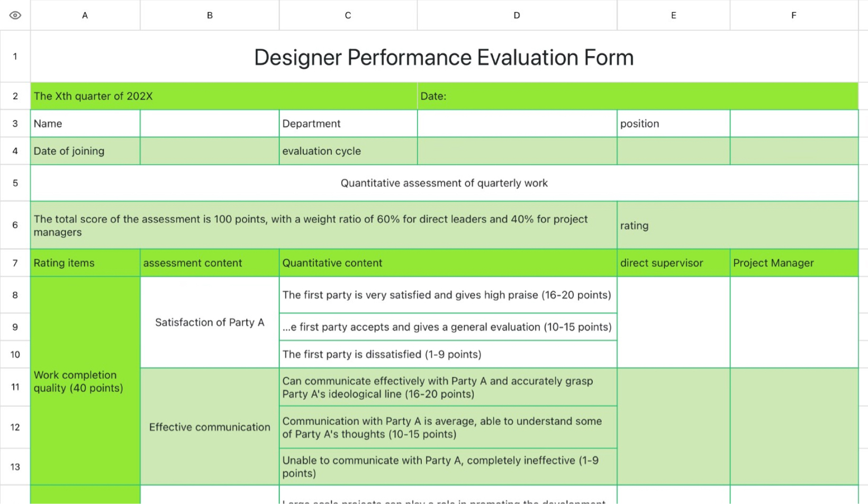The height and width of the screenshot is (504, 868).
Task: Select 'evaluation cycle' cell
Action: coord(348,151)
